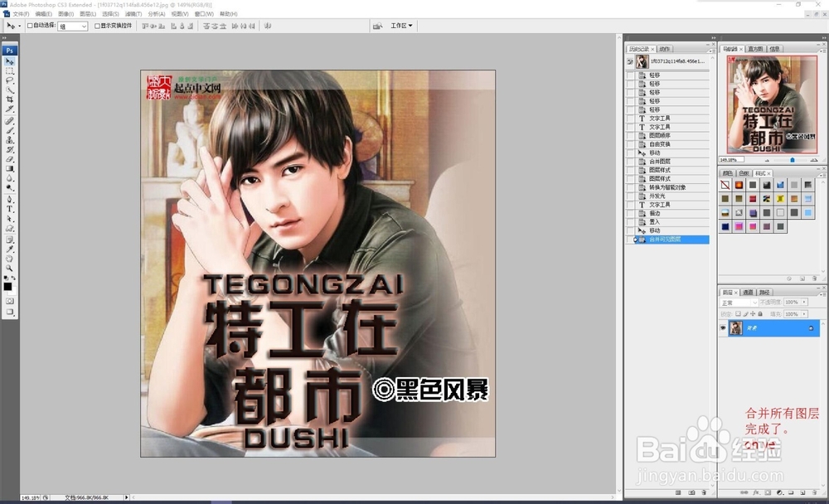Open the 滤镜(T) menu
The height and width of the screenshot is (504, 829).
tap(133, 14)
